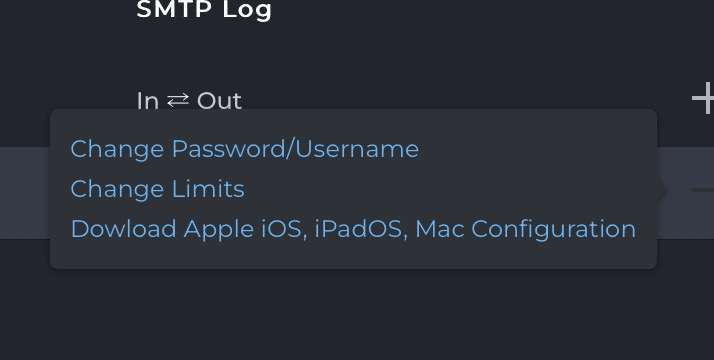Download Apple iOS, iPadOS, Mac Configuration profile
This screenshot has width=714, height=360.
point(353,228)
